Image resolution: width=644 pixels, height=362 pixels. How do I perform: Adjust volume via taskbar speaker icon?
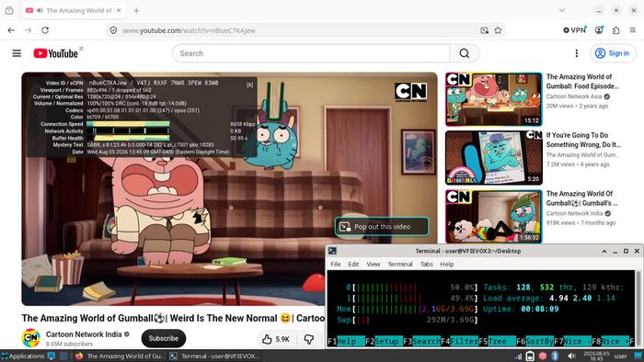pyautogui.click(x=571, y=356)
